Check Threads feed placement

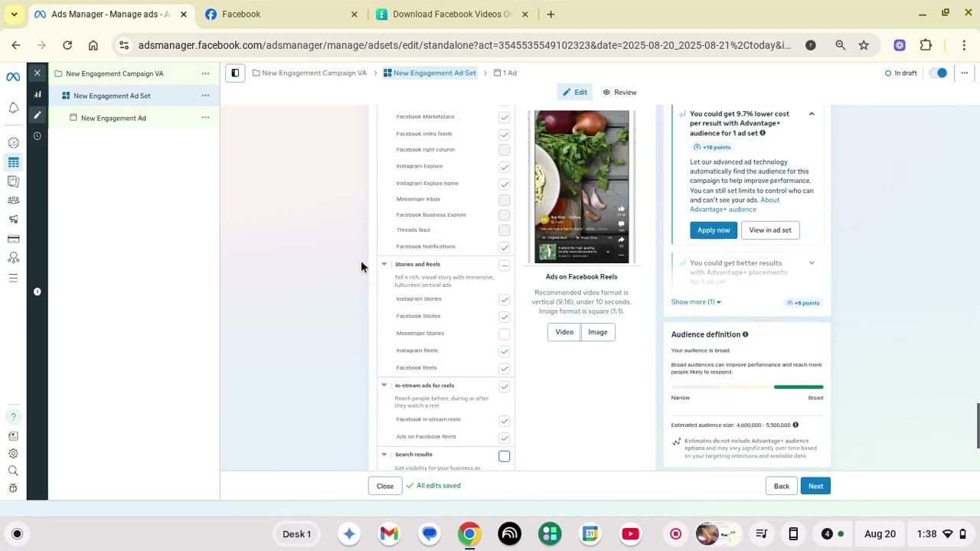(x=504, y=230)
